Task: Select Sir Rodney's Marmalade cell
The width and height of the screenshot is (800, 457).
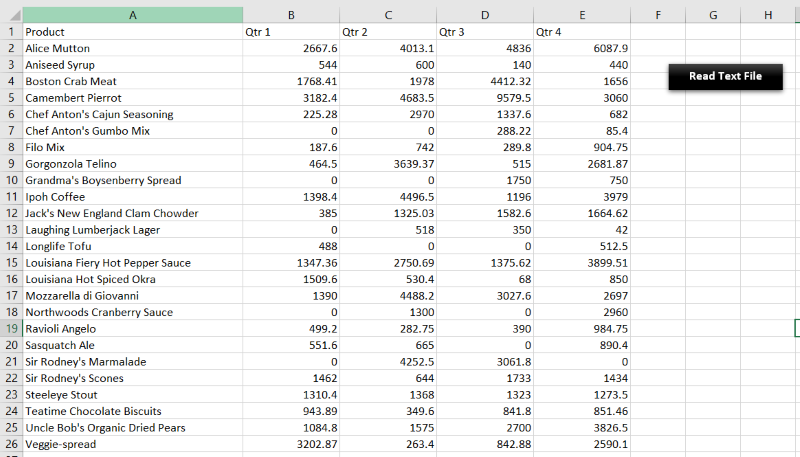Action: tap(133, 362)
